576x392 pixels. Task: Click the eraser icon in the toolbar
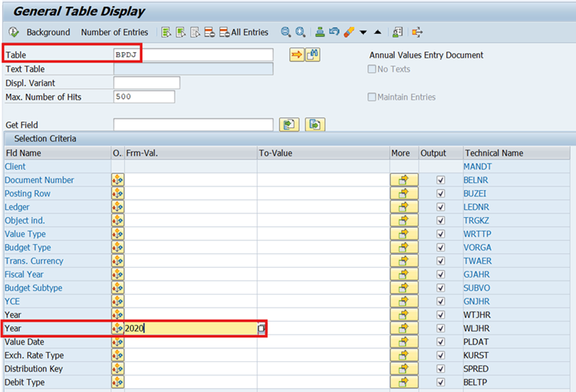point(349,32)
